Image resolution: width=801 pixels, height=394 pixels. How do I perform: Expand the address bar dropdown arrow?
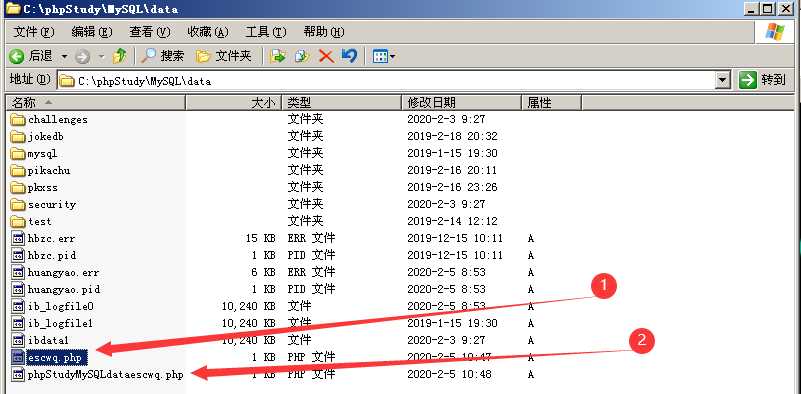click(722, 81)
